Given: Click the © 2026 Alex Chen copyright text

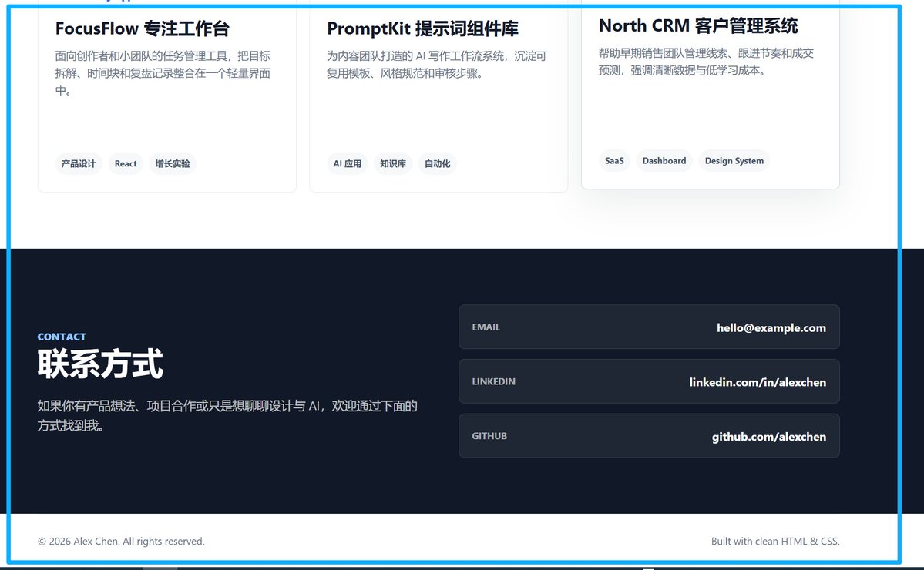Looking at the screenshot, I should 121,541.
